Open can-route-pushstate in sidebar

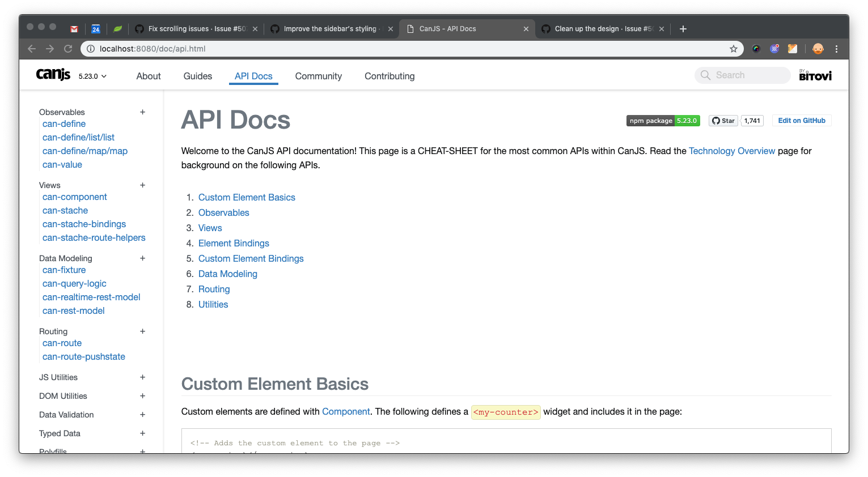tap(84, 357)
